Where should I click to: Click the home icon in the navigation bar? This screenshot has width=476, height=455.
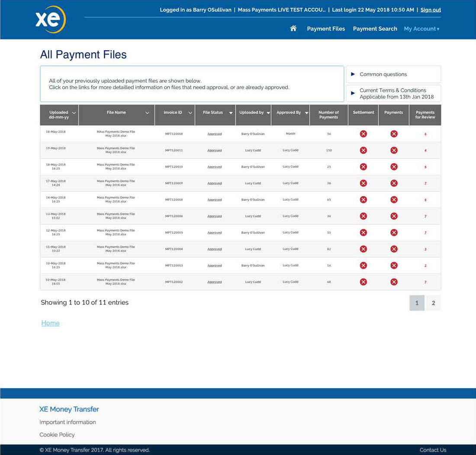click(x=293, y=29)
